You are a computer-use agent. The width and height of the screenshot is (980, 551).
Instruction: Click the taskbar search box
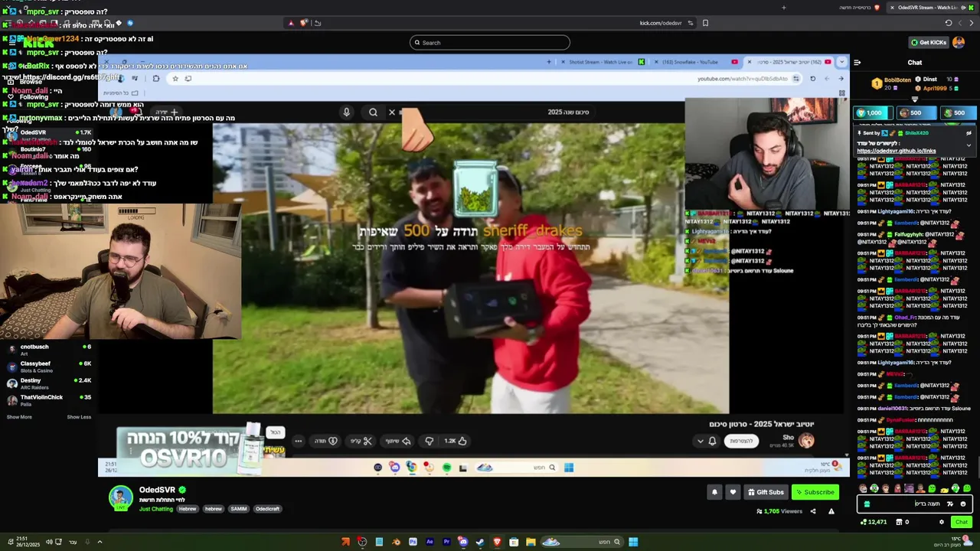pos(583,542)
